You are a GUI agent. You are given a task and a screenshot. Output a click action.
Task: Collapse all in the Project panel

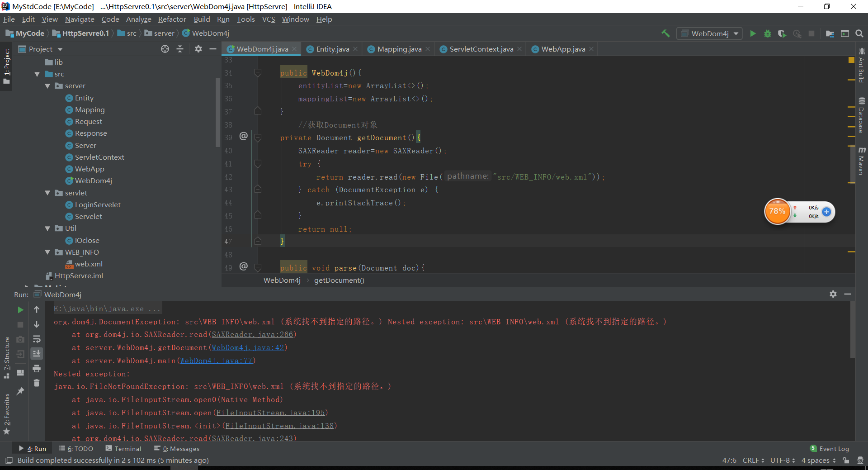click(180, 49)
